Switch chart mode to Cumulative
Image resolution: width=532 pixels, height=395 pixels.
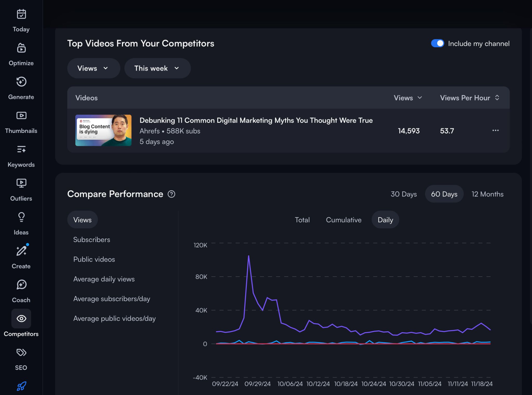[343, 220]
